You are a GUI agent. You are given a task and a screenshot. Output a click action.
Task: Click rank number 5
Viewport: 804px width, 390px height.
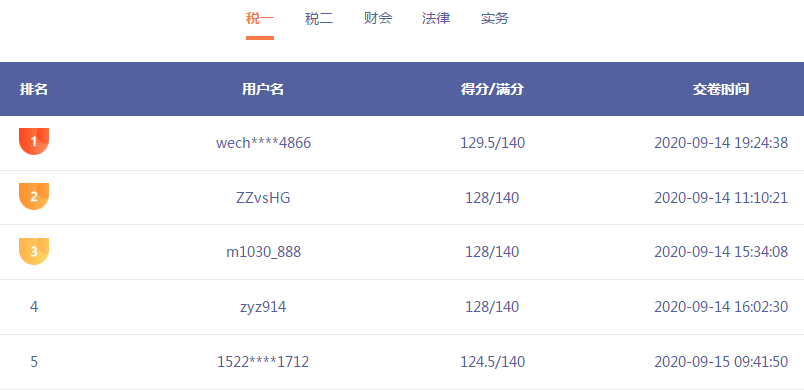(x=34, y=362)
